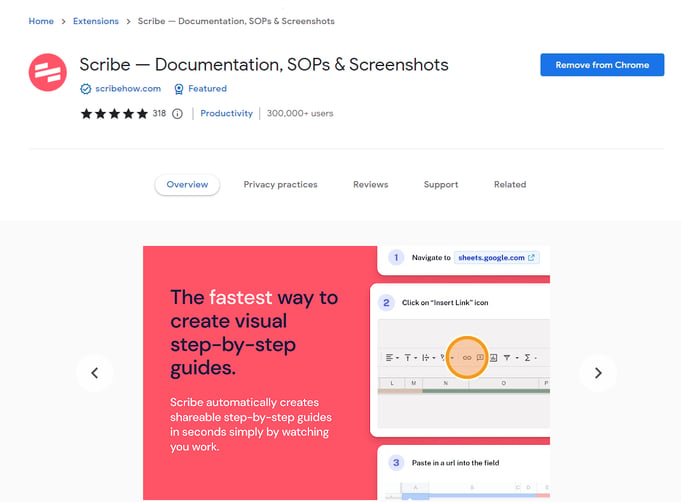Click the sheets.google.com link in screenshot
The image size is (681, 502).
[496, 258]
